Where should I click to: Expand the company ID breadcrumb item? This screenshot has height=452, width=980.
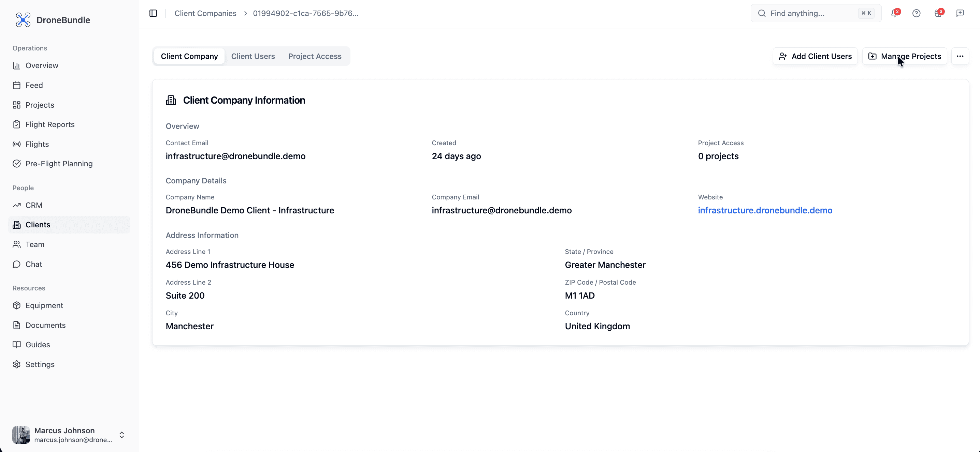pyautogui.click(x=305, y=13)
